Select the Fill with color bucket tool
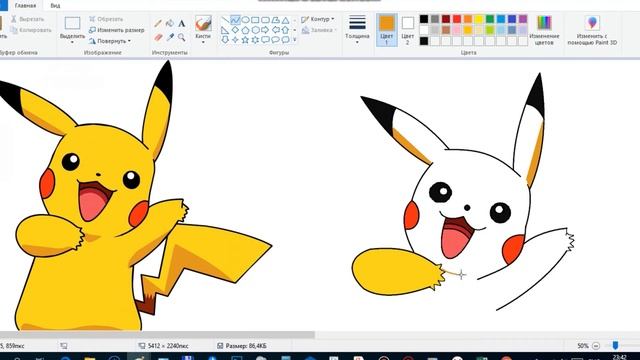Viewport: 640px width, 360px height. click(170, 23)
